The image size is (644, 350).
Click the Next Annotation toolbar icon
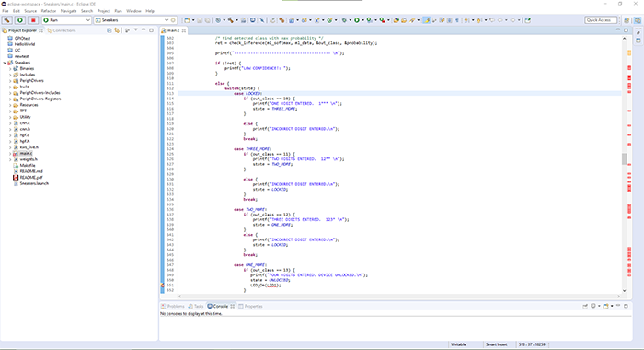pyautogui.click(x=466, y=20)
